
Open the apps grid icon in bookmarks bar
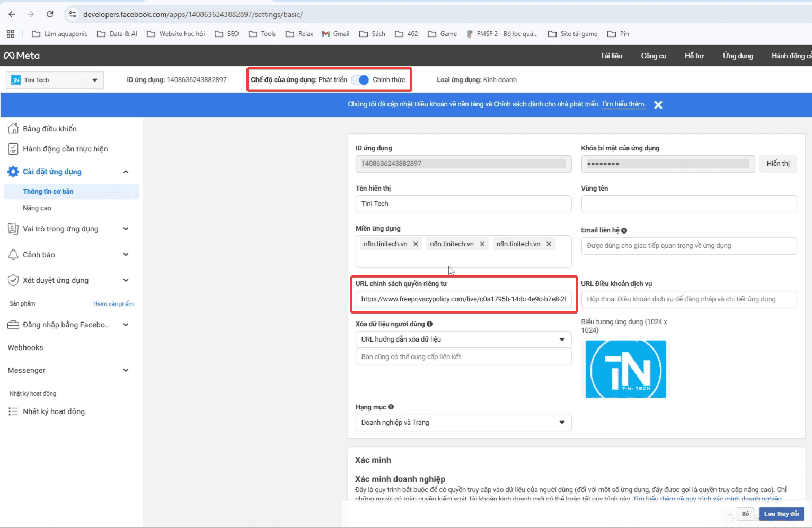pyautogui.click(x=11, y=34)
